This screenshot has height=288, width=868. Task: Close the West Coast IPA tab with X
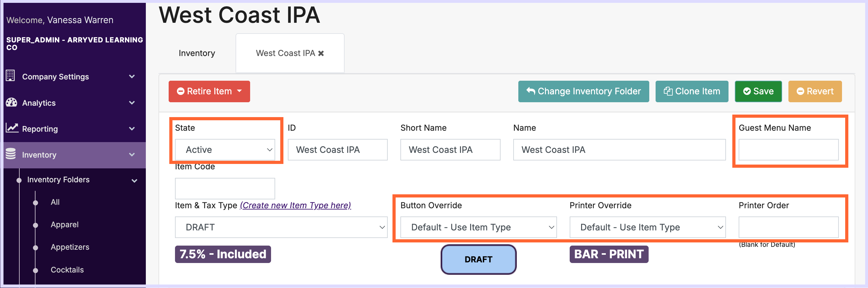321,53
